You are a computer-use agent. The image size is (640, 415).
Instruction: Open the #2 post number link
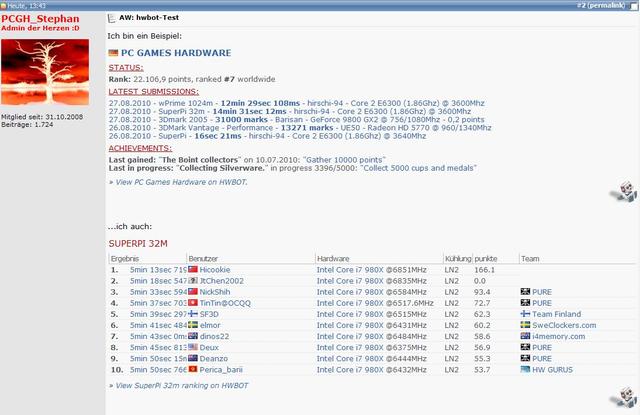[x=581, y=5]
